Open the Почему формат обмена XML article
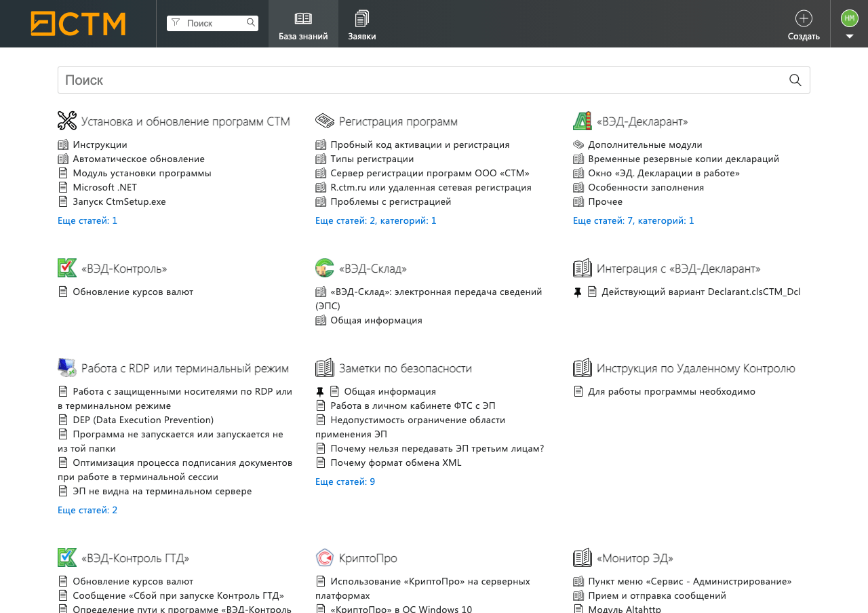The height and width of the screenshot is (613, 868). tap(396, 462)
